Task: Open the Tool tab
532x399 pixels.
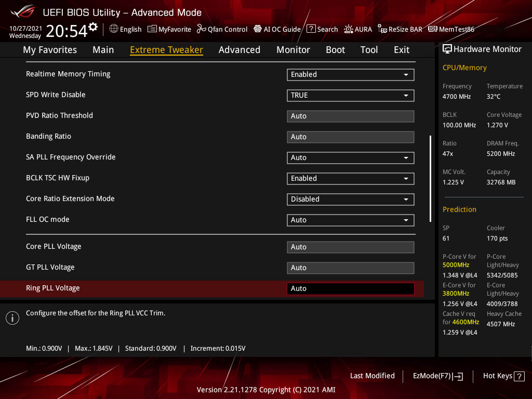Action: coord(369,50)
